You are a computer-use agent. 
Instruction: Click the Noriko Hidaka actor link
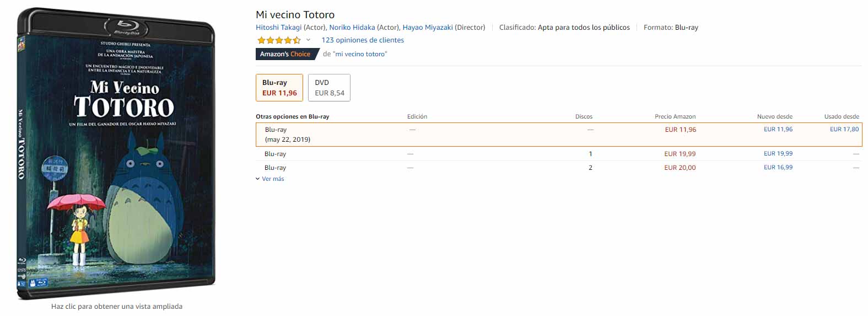[352, 27]
